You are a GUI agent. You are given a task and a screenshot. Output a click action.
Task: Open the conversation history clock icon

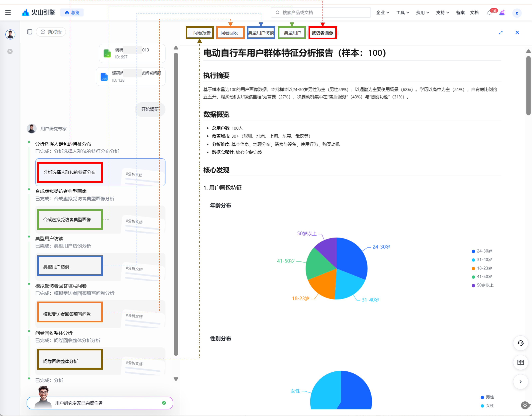click(10, 51)
